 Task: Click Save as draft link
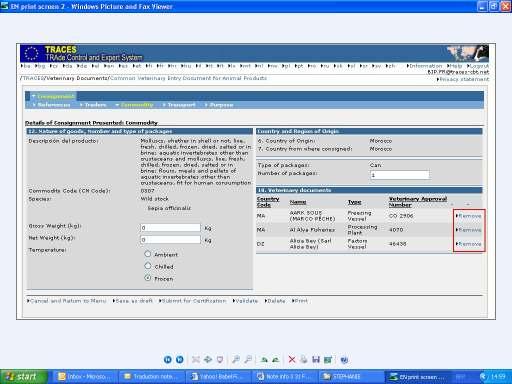(133, 301)
